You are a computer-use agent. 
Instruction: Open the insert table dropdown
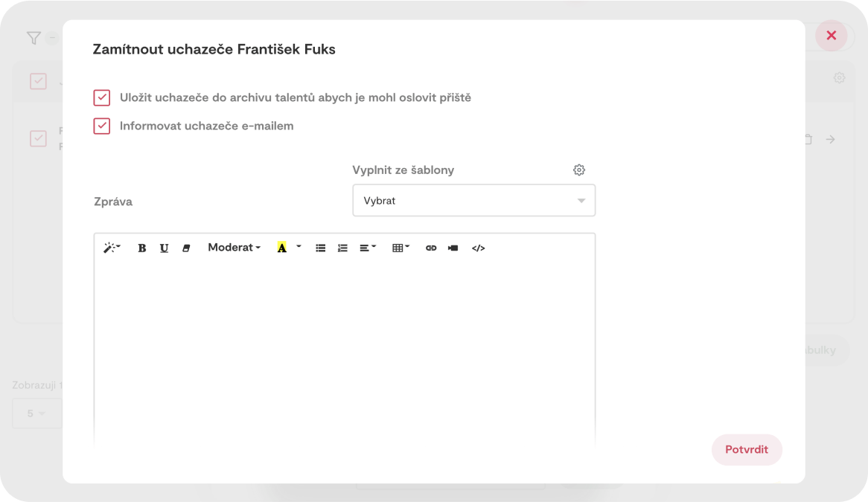(401, 248)
